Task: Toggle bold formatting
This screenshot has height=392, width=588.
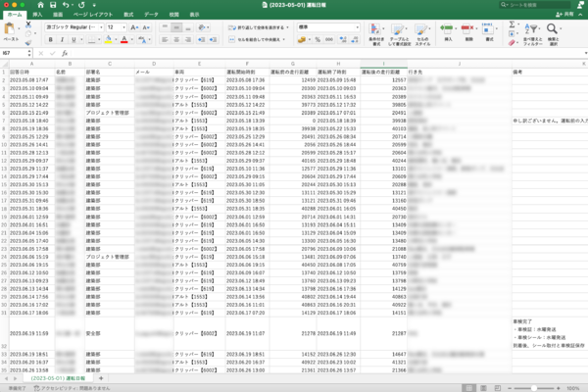Action: point(50,40)
